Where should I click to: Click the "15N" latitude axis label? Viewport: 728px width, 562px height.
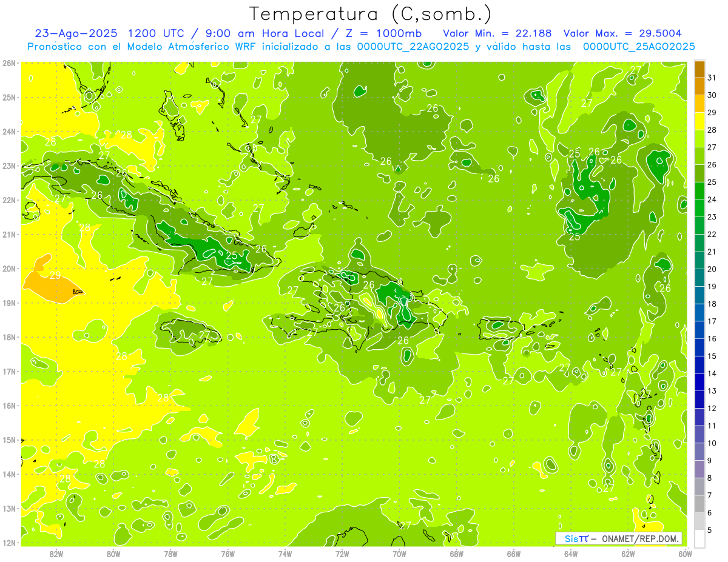(8, 440)
